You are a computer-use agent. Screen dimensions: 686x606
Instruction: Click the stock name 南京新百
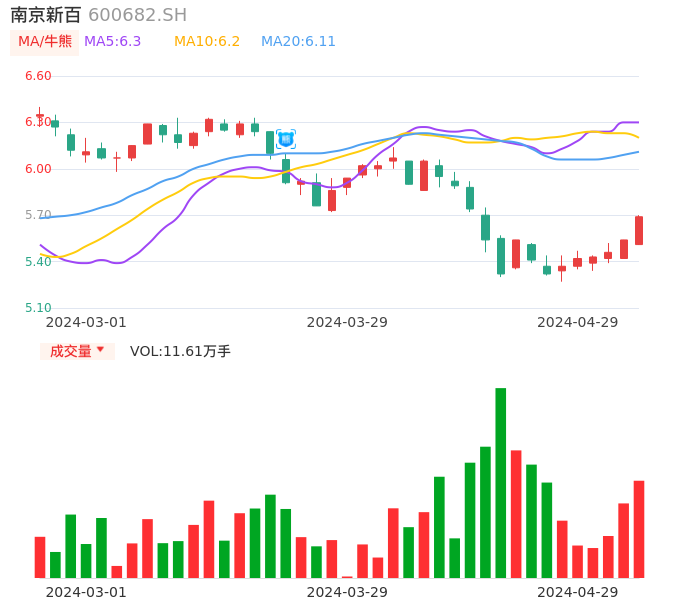click(x=46, y=15)
